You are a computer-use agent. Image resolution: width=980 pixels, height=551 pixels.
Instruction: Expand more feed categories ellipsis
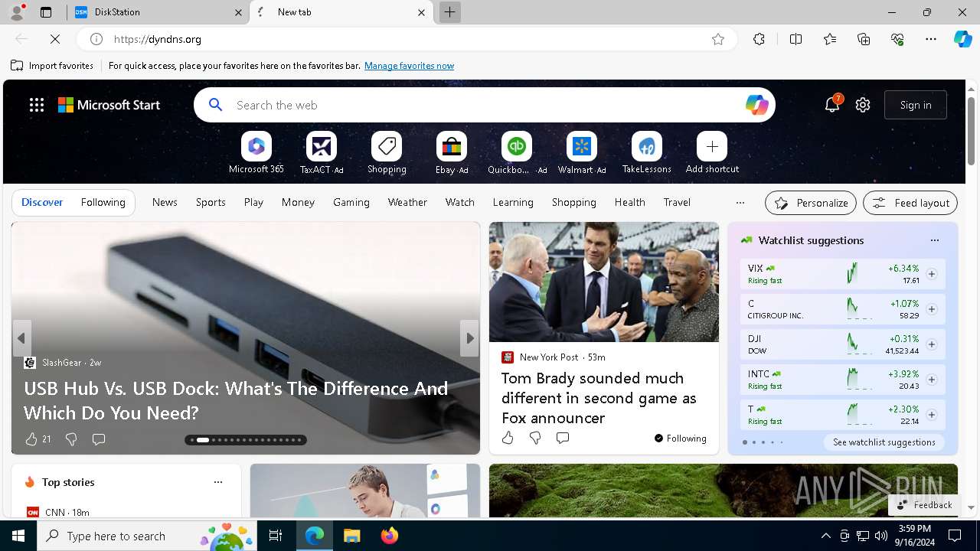(x=740, y=203)
